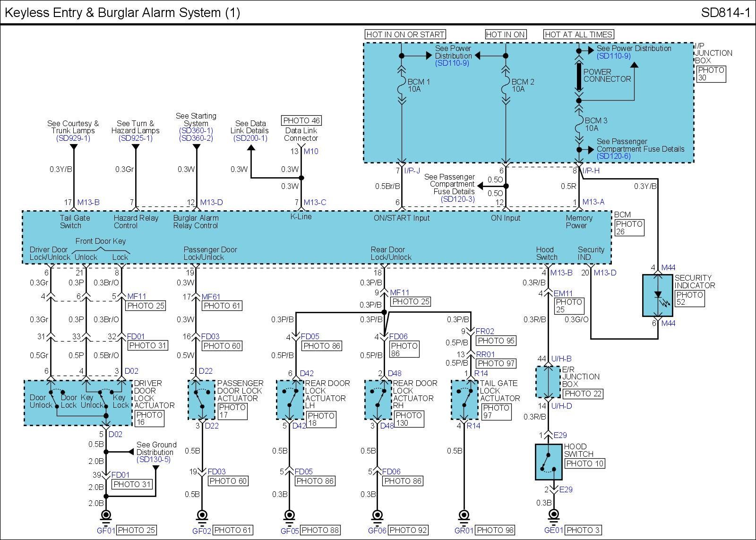Follow the SD360-2 Starting System link
The height and width of the screenshot is (540, 756).
click(196, 138)
